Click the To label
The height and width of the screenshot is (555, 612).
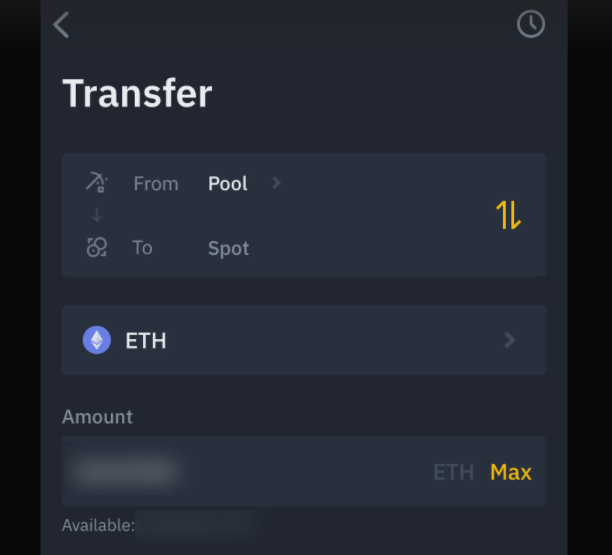pyautogui.click(x=142, y=247)
